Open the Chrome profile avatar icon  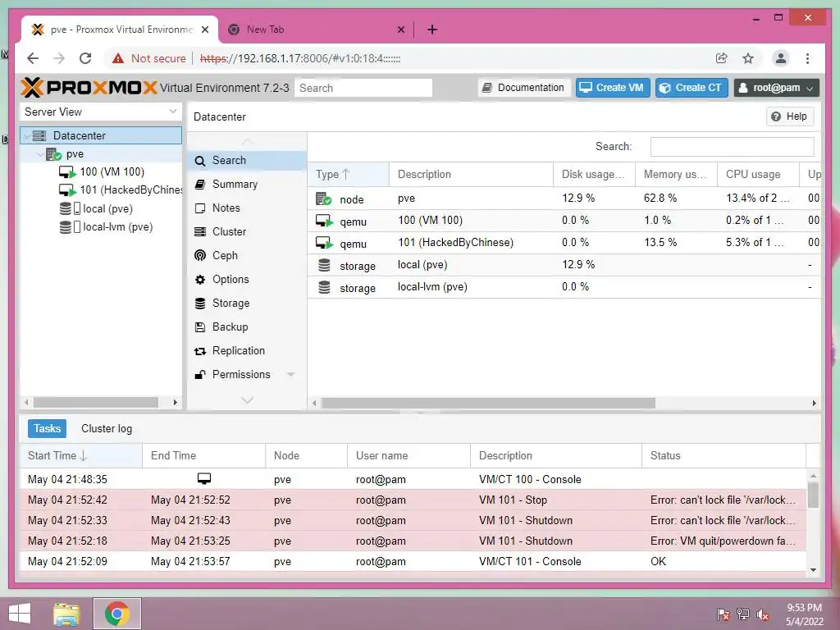781,58
